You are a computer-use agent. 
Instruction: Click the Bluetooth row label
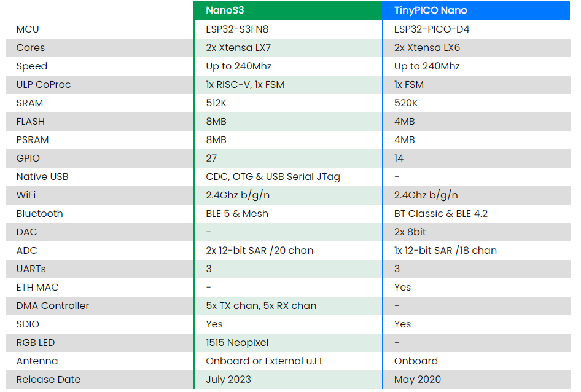click(39, 214)
